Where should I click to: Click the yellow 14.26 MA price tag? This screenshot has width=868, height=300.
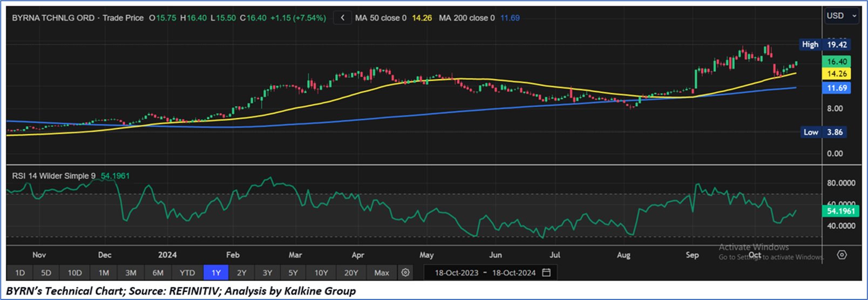point(836,74)
